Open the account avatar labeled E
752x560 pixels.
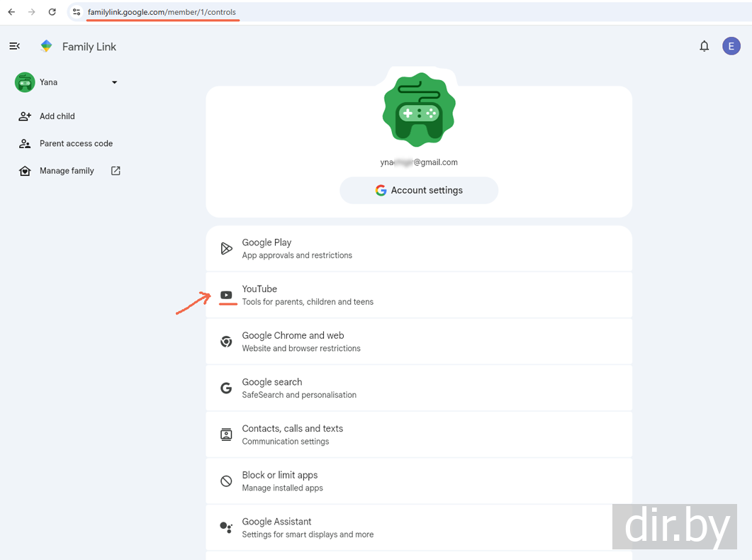pos(731,46)
